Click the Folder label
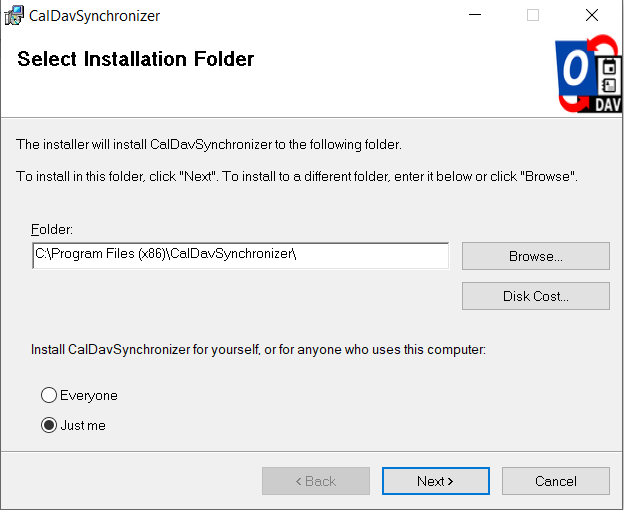The height and width of the screenshot is (510, 624). (x=52, y=229)
